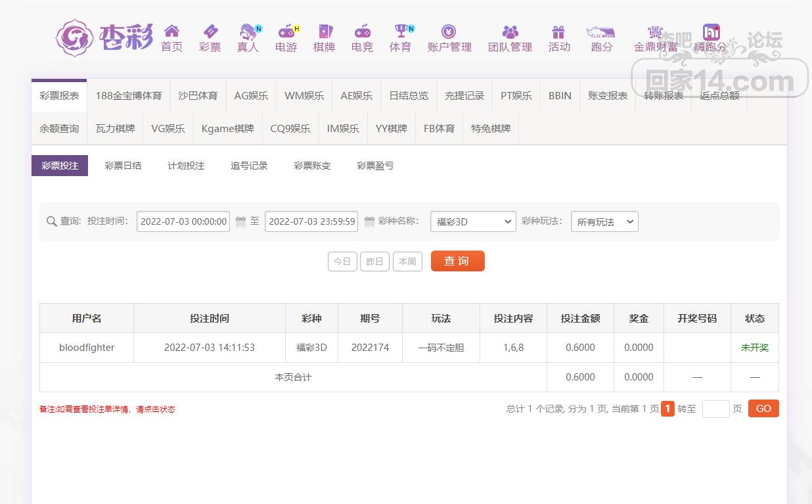Viewport: 812px width, 504px height.
Task: Click the 昨日 quick date button
Action: (x=374, y=261)
